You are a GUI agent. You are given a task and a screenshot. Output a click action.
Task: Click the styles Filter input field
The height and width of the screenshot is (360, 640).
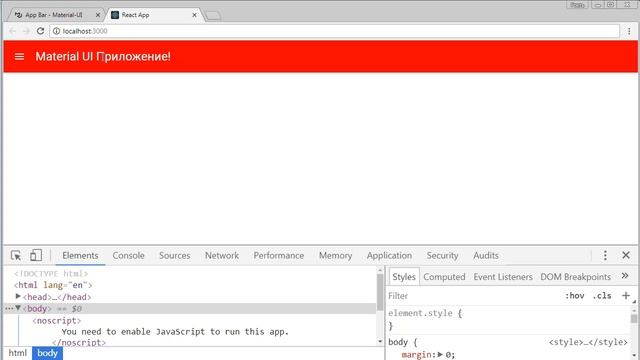(473, 296)
